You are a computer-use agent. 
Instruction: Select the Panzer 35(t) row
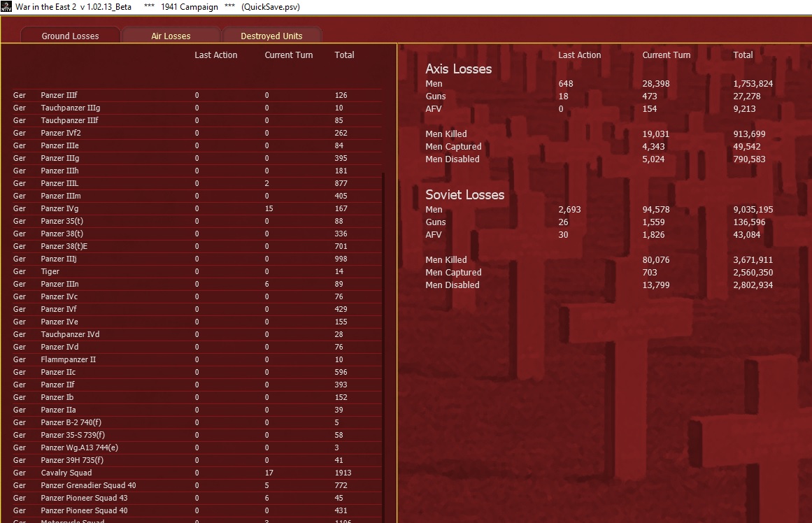pyautogui.click(x=197, y=221)
